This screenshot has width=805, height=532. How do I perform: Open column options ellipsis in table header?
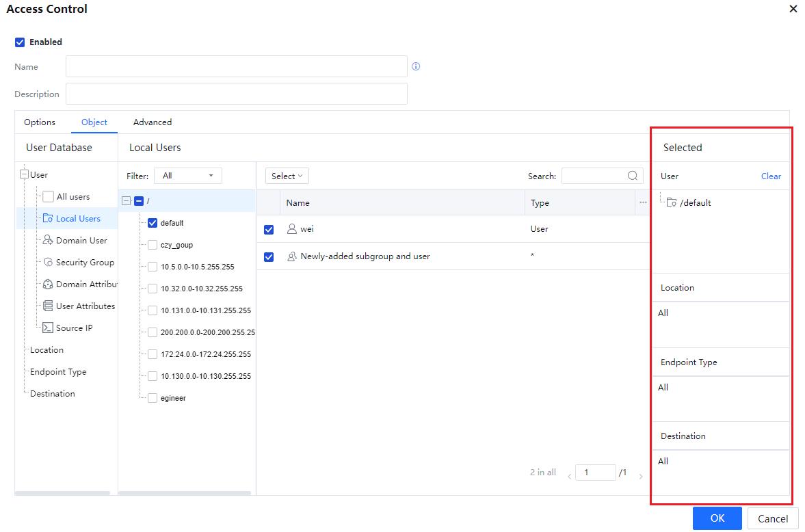click(643, 203)
